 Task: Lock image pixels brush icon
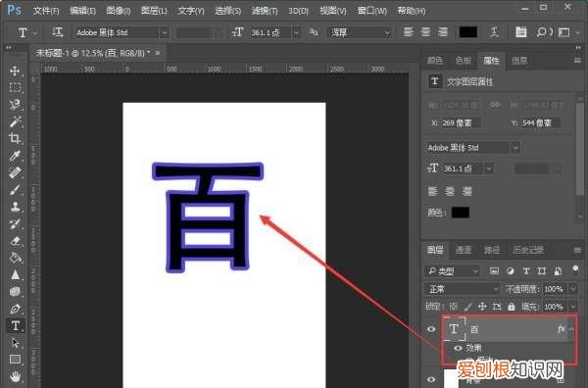(468, 307)
